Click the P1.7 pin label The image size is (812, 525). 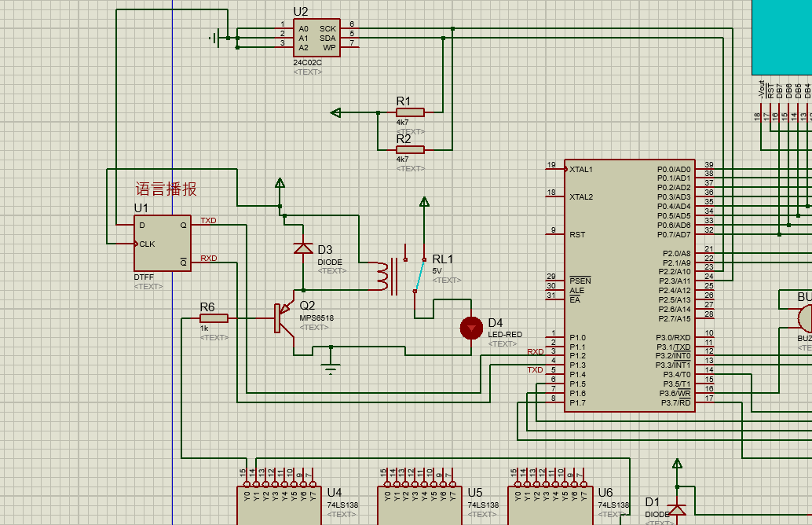click(x=577, y=402)
